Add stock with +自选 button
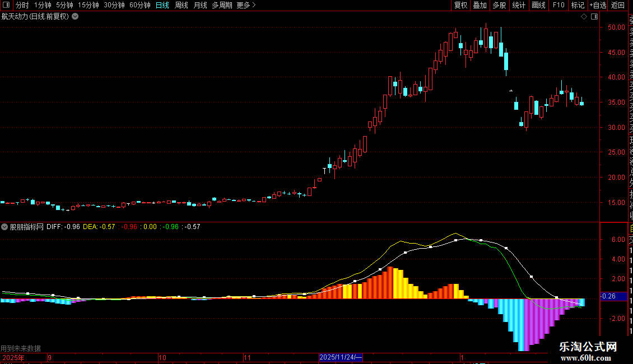Image resolution: width=633 pixels, height=364 pixels. tap(598, 5)
